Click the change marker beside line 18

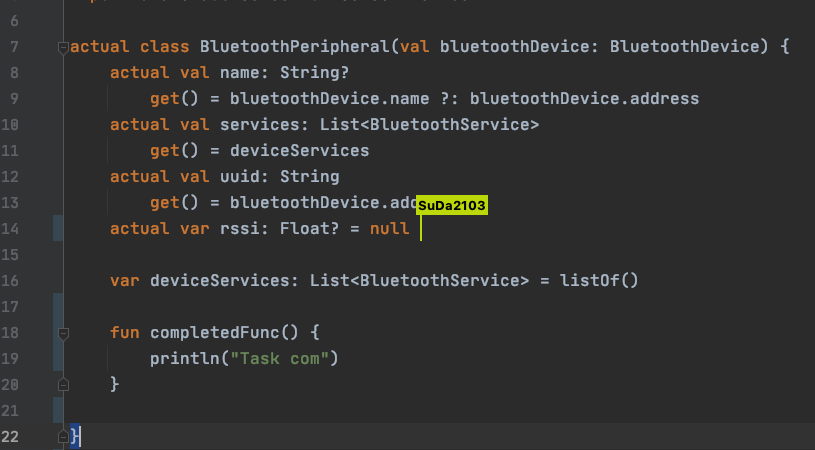pyautogui.click(x=58, y=332)
